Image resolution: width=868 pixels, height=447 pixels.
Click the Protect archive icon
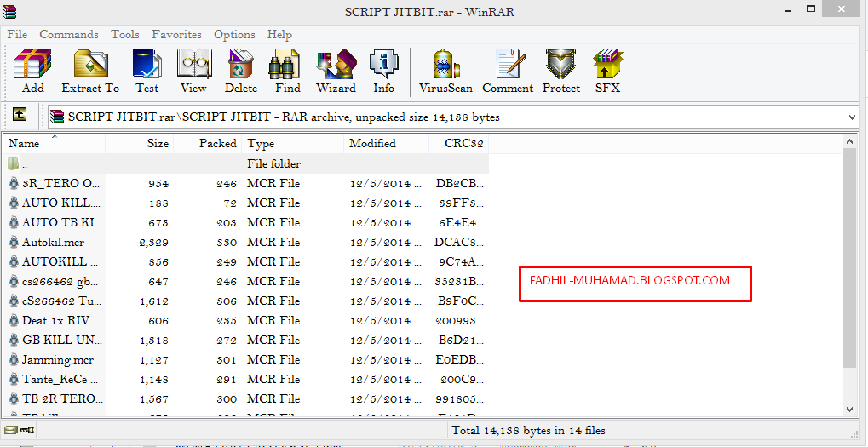pyautogui.click(x=560, y=72)
